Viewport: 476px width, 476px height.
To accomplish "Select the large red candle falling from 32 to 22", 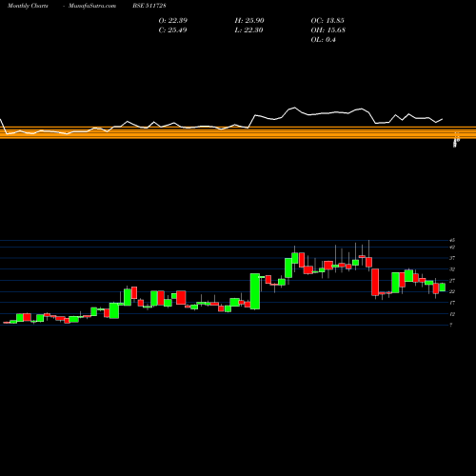I will (375, 282).
